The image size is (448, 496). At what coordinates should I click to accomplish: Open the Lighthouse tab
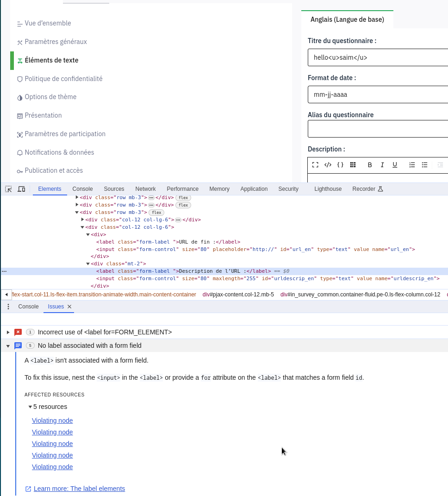[328, 189]
